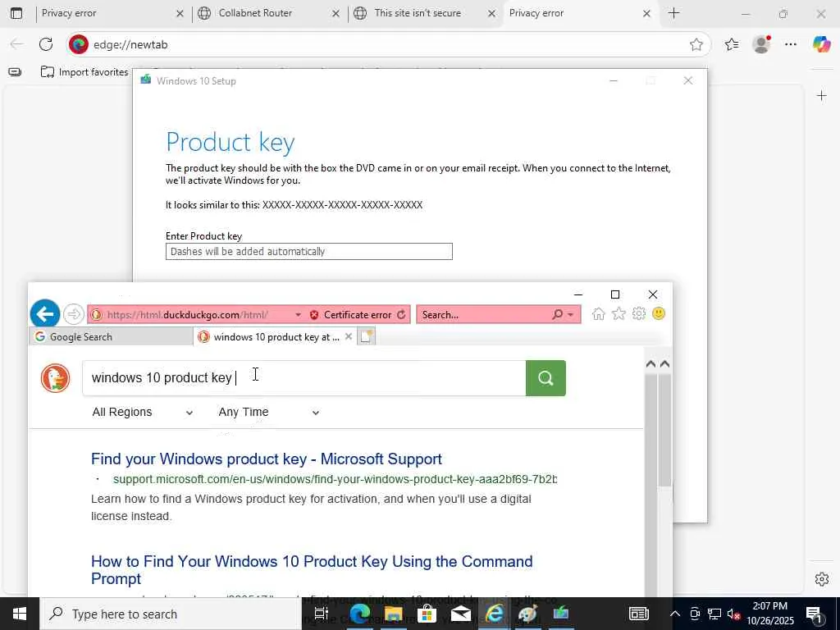Expand the All Regions dropdown
The width and height of the screenshot is (840, 630).
point(143,412)
